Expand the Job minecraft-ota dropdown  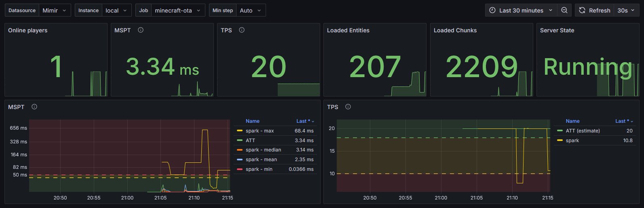[x=170, y=11]
